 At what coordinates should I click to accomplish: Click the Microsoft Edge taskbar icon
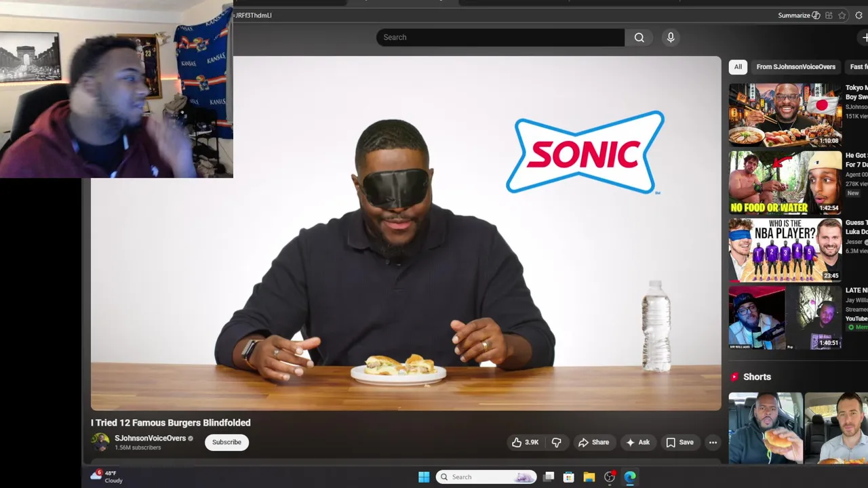[x=630, y=477]
